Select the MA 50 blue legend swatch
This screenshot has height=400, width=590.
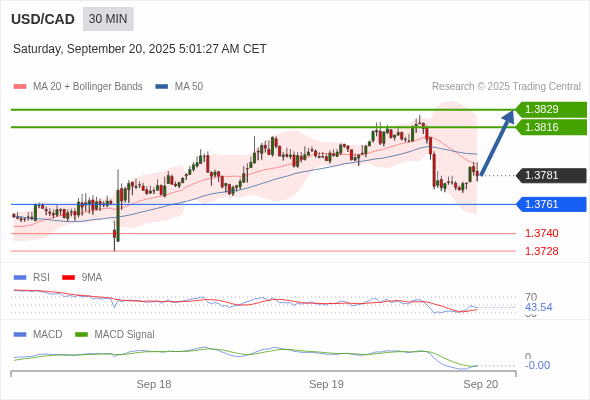point(162,87)
